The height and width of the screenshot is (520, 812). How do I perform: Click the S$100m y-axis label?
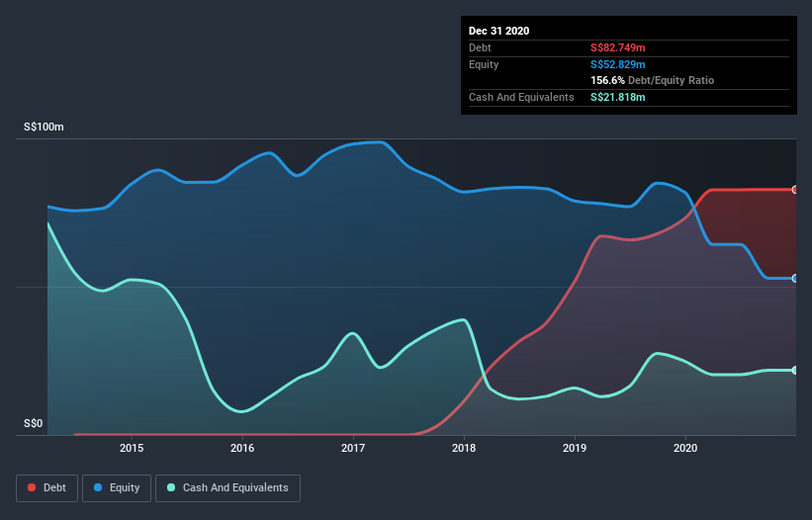[x=45, y=127]
